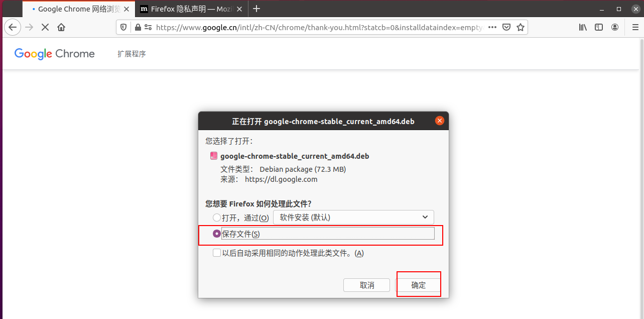Switch to Google Chrome 网络浏览器 tab
This screenshot has height=319, width=644.
(x=79, y=9)
